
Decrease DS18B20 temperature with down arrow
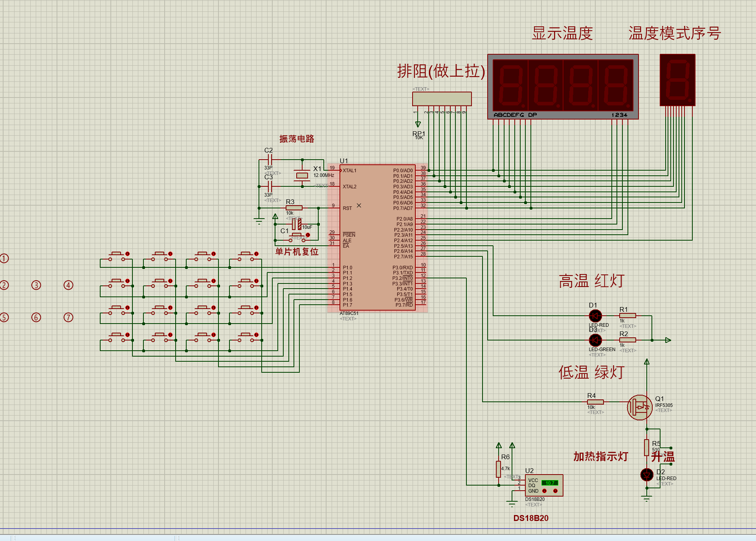(x=545, y=491)
